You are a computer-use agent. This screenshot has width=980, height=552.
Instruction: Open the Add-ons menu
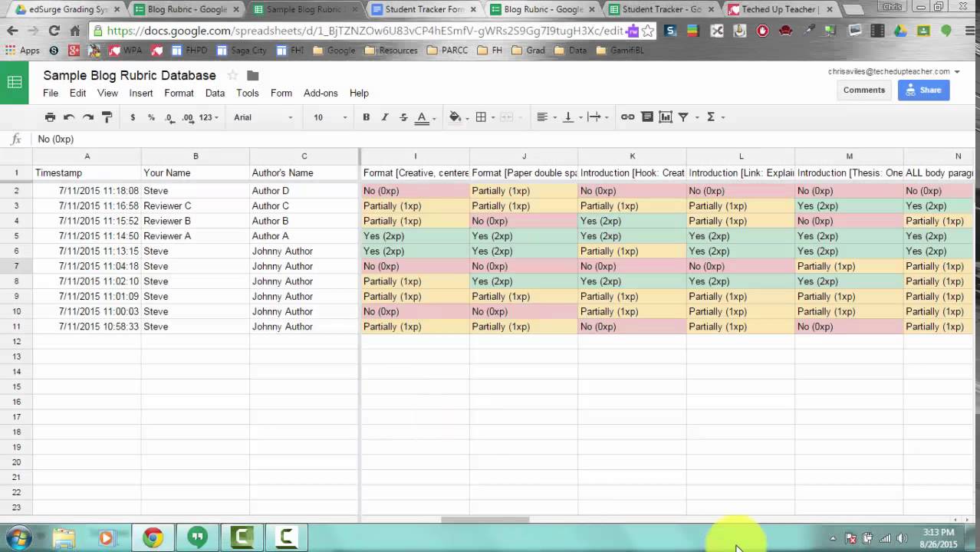click(321, 93)
